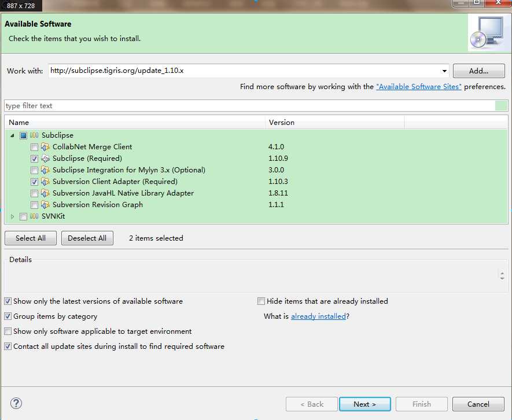
Task: Clear the filter using the filter field button
Action: point(501,106)
